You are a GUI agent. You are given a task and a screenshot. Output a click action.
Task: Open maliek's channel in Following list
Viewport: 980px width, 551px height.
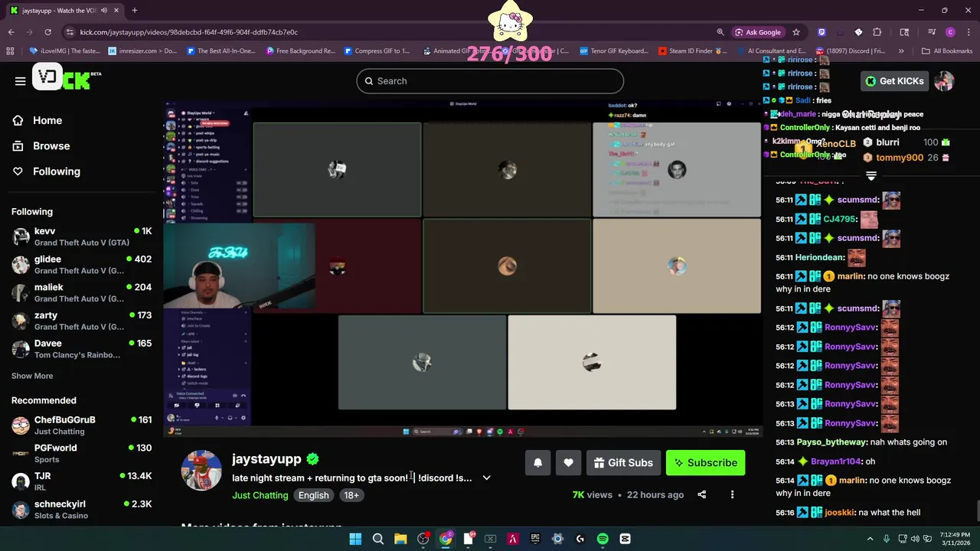point(81,292)
